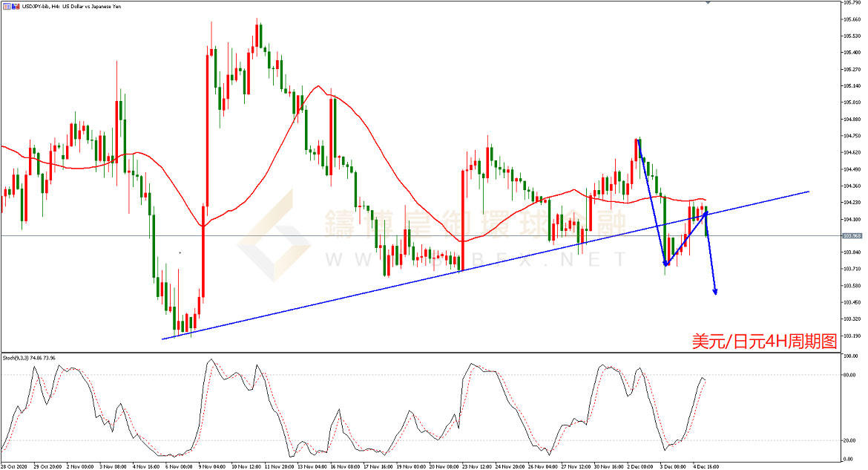This screenshot has height=470, width=868.
Task: Click the 103.968 current price label
Action: click(x=852, y=235)
